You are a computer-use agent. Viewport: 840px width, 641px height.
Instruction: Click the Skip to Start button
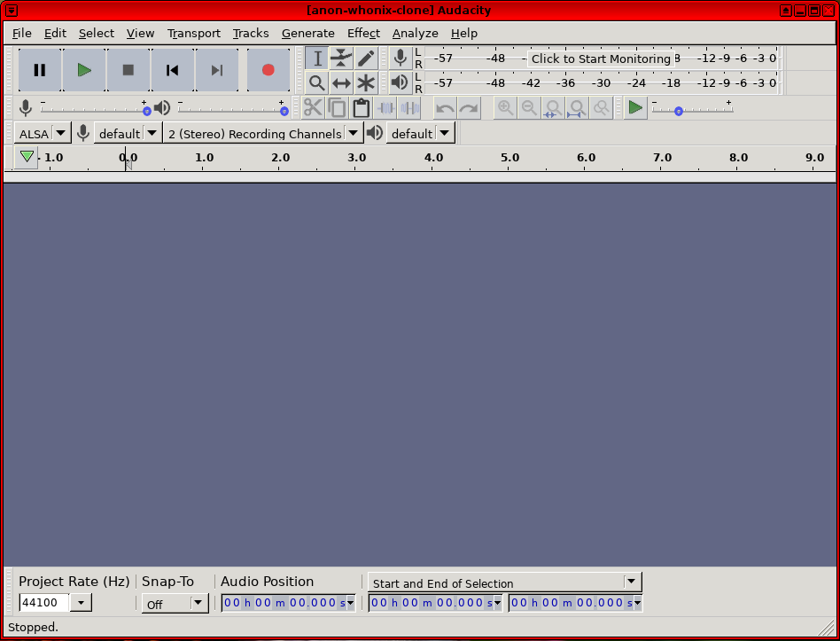click(173, 70)
